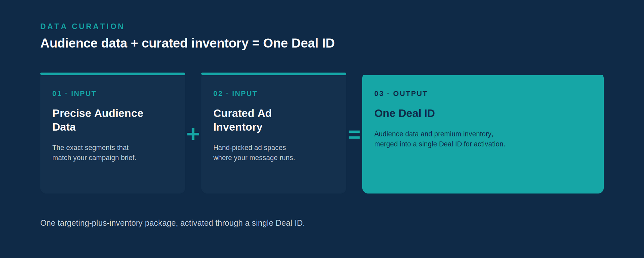Click teal accent bar above second card

pyautogui.click(x=274, y=74)
